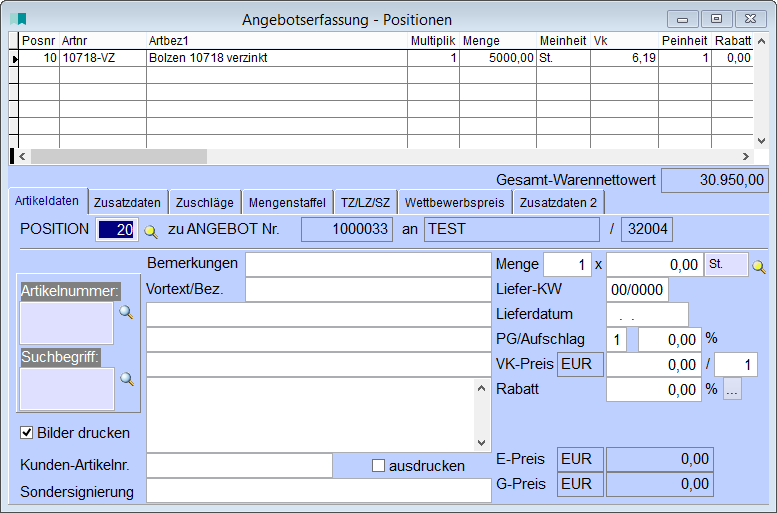Click the ellipsis button next to Rabatt
The width and height of the screenshot is (777, 513).
[732, 389]
